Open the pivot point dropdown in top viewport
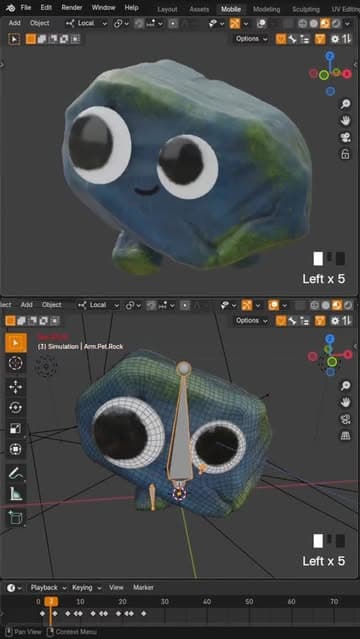Viewport: 360px width, 639px height. [x=121, y=24]
